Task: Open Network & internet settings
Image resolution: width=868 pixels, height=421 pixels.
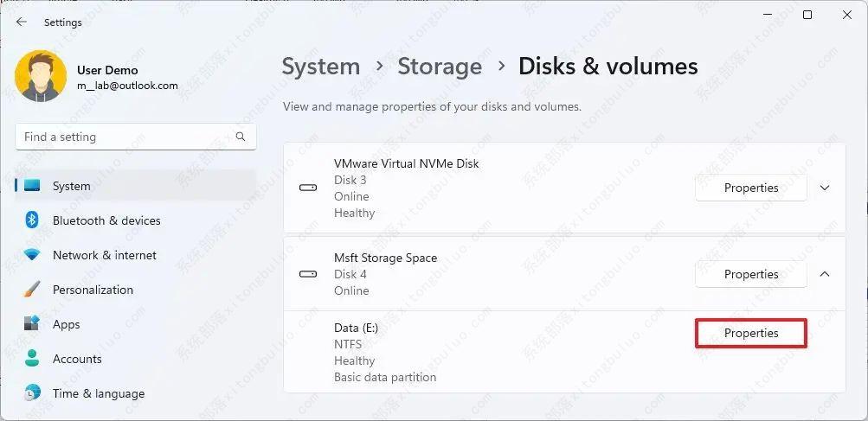Action: [x=104, y=255]
